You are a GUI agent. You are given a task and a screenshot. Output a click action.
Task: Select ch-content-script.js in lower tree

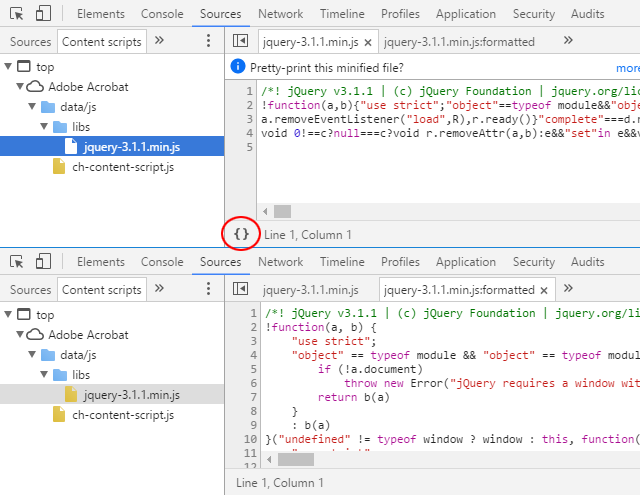click(123, 415)
